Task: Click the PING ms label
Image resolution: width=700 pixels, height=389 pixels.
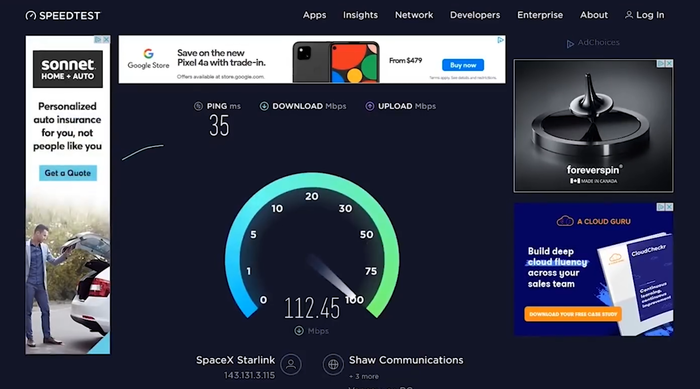Action: click(x=223, y=106)
